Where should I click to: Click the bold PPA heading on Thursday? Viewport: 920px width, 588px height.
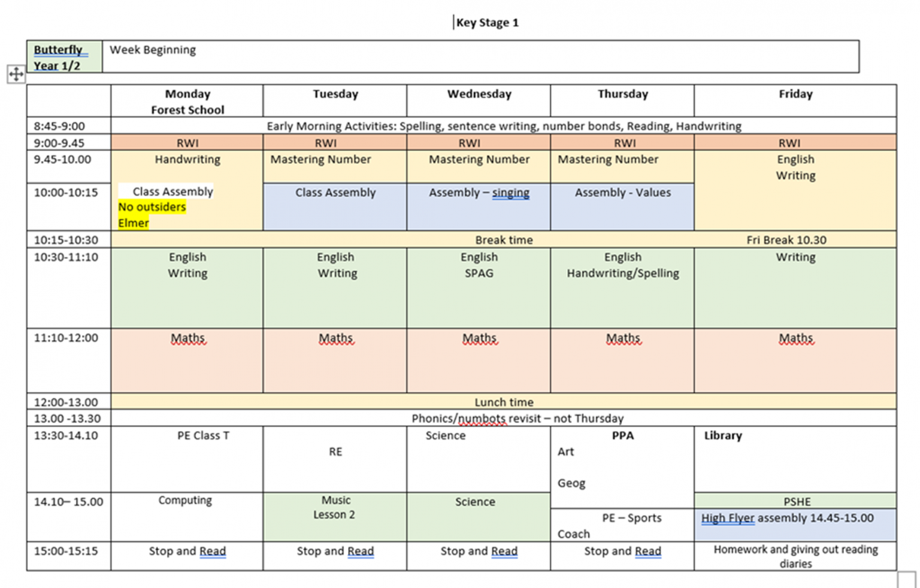[622, 436]
